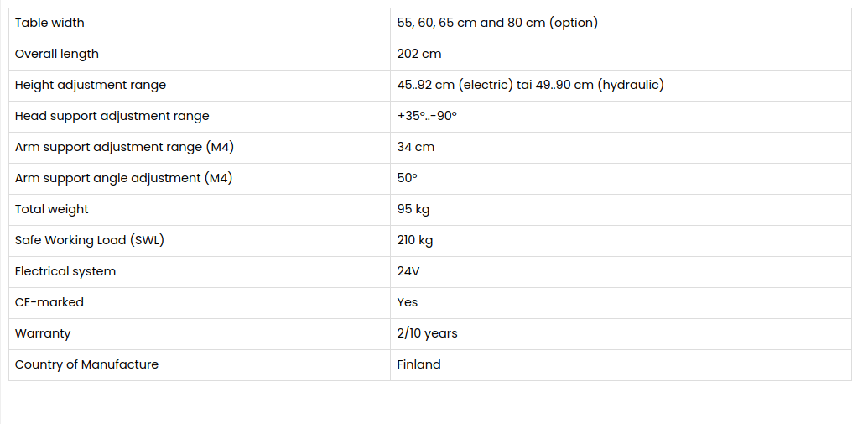Click the "Electrical system" row label
Viewport: 868px width, 424px height.
click(65, 271)
